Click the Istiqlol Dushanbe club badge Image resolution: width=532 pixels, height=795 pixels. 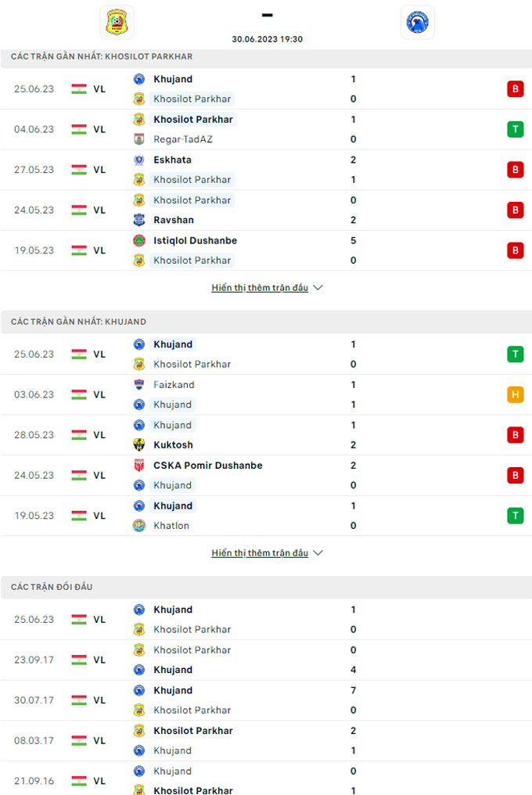[x=139, y=240]
